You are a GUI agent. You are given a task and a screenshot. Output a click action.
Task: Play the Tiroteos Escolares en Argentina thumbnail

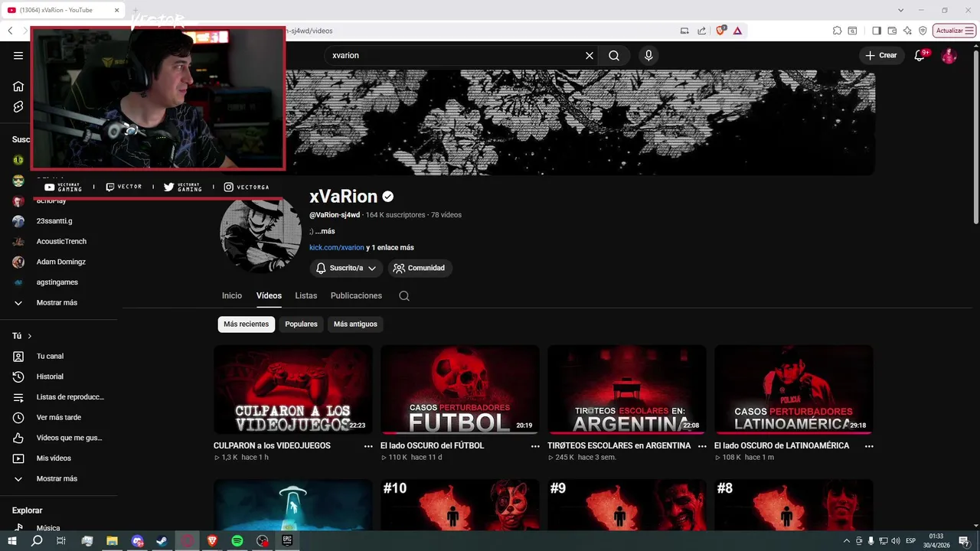627,390
